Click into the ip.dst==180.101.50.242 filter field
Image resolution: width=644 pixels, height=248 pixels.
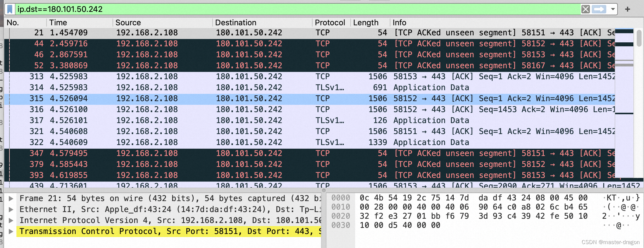298,9
